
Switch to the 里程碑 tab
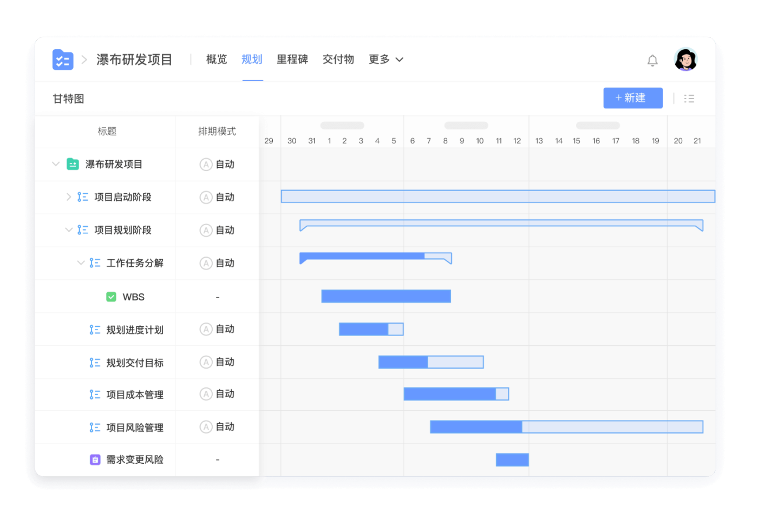[x=292, y=60]
